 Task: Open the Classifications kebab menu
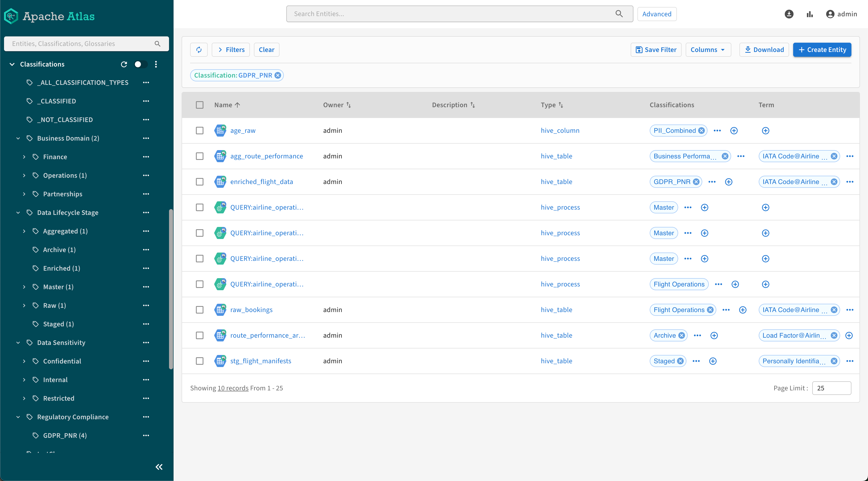(156, 64)
